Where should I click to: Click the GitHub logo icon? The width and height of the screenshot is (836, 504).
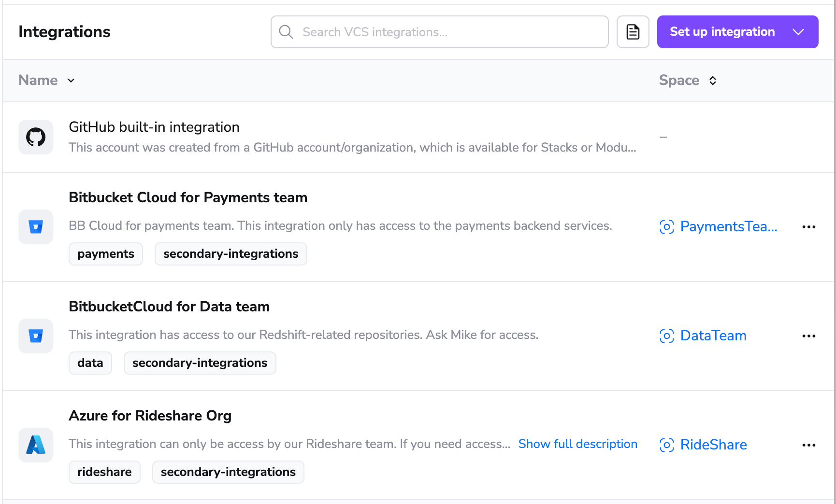(36, 137)
